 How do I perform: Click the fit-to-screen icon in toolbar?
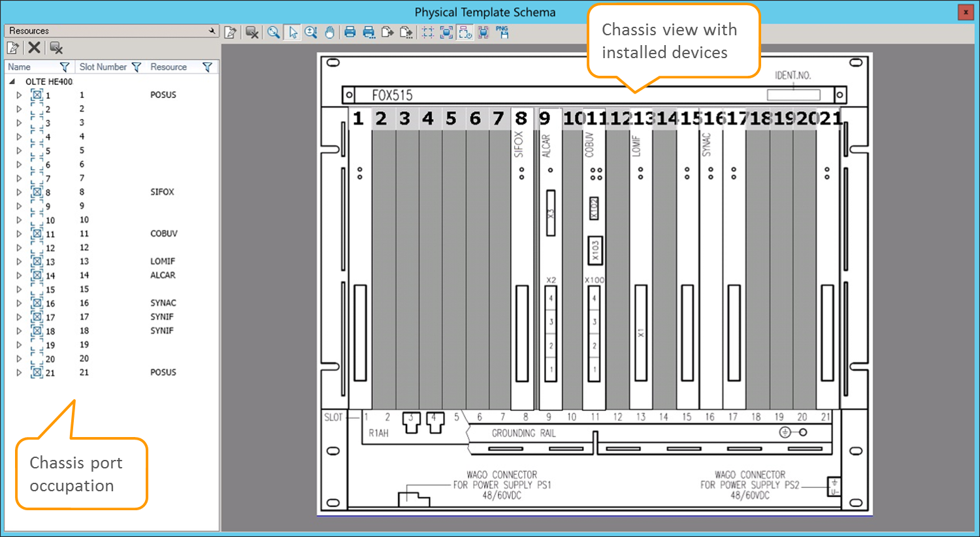[446, 32]
